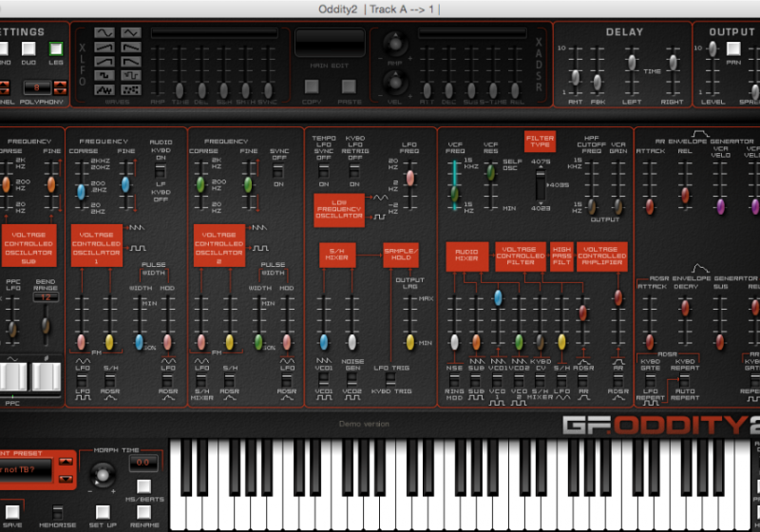The image size is (760, 532).
Task: Click the Voltage Controlled Filter block
Action: coord(521,256)
